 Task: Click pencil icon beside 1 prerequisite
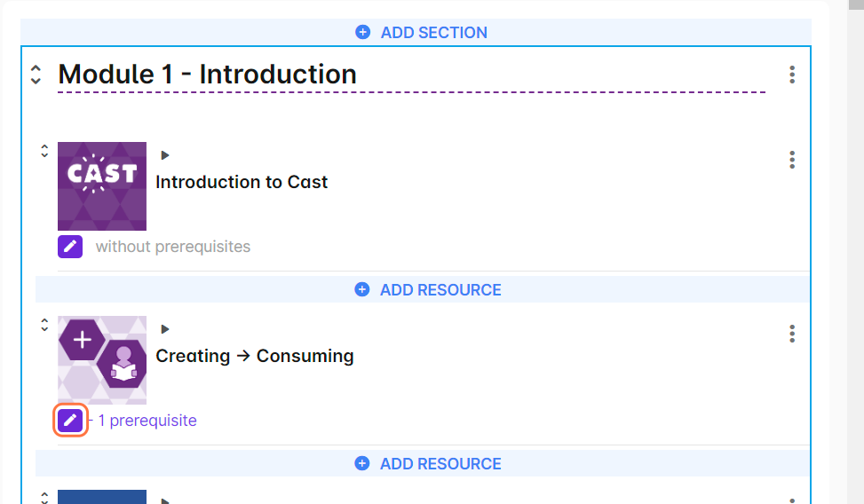pos(70,421)
